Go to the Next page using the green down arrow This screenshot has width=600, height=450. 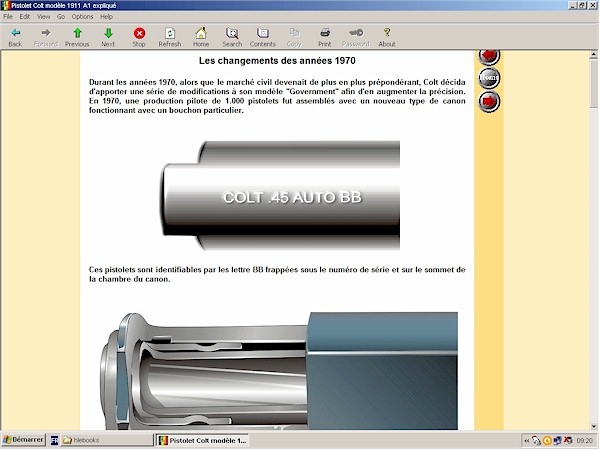(108, 37)
